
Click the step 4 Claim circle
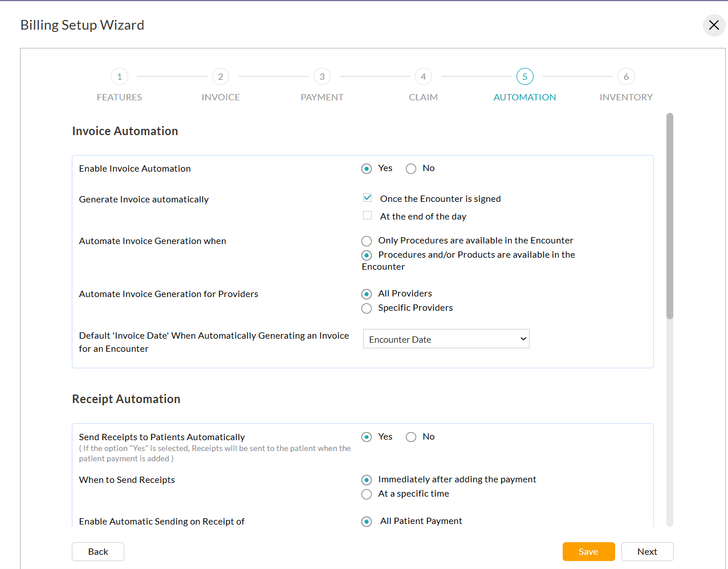click(423, 76)
